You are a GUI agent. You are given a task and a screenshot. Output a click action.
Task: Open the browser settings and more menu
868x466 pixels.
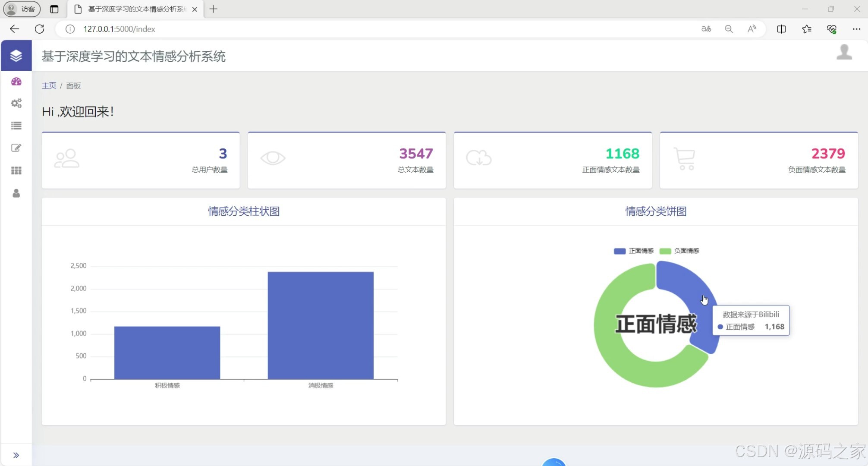(x=856, y=29)
